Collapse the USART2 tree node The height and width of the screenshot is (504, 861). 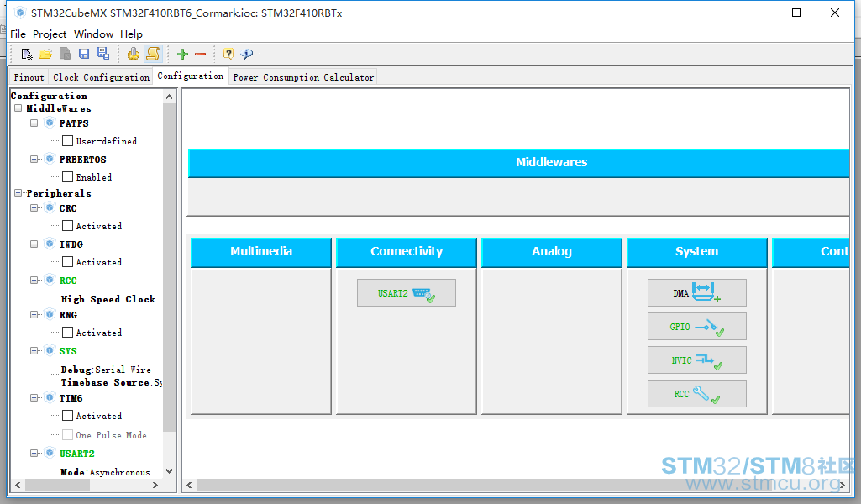34,453
